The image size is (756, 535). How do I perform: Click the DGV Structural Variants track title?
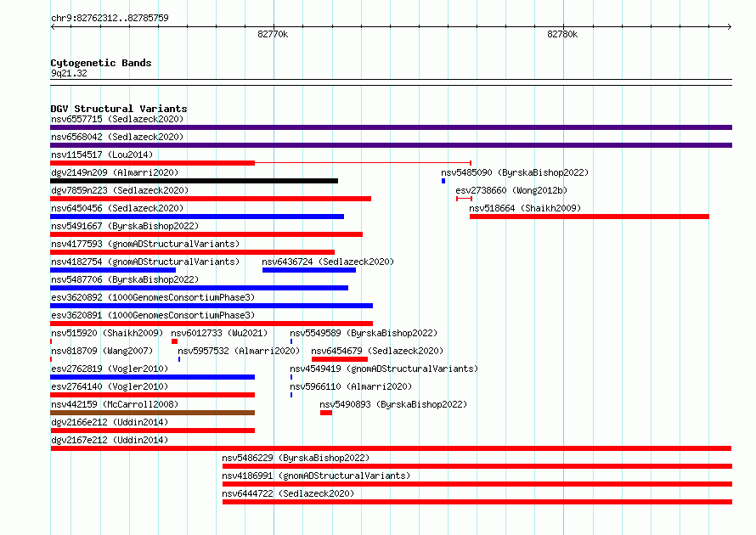119,109
